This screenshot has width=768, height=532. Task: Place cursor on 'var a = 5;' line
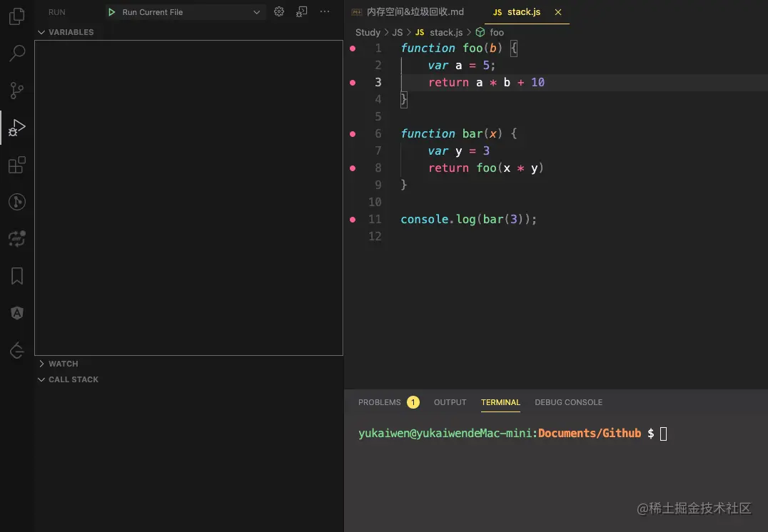(461, 66)
